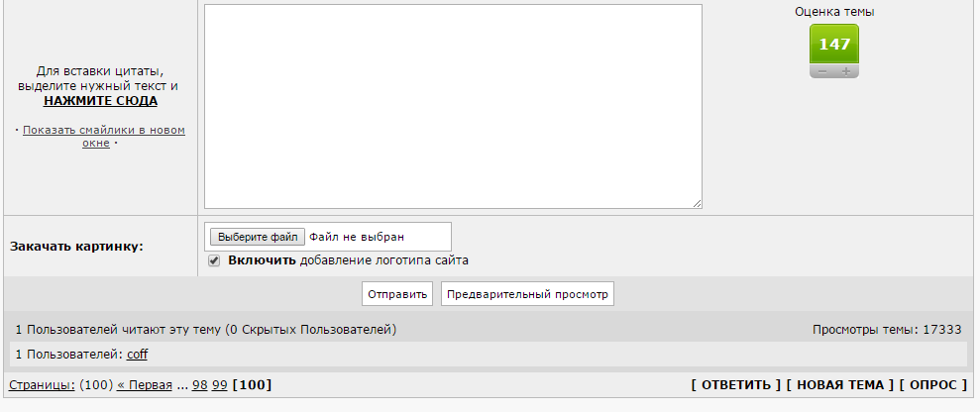Click the Файл не выбран file field
980x412 pixels.
tap(357, 238)
